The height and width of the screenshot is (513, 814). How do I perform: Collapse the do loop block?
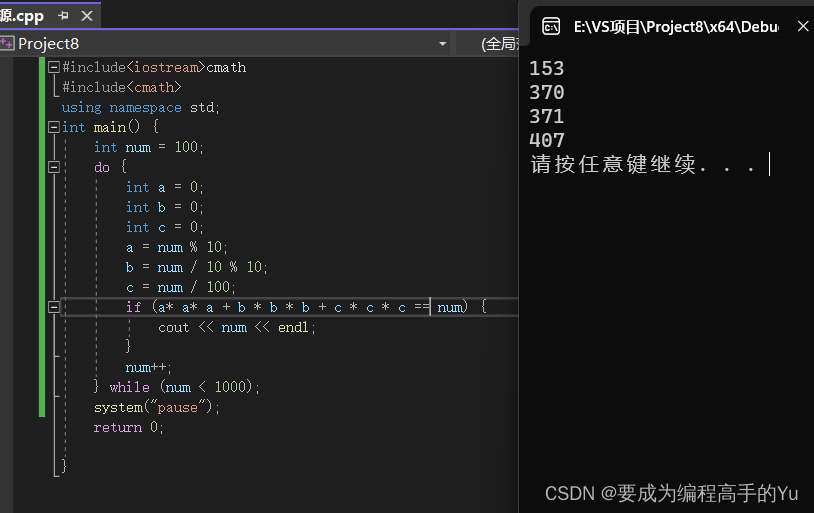(53, 167)
